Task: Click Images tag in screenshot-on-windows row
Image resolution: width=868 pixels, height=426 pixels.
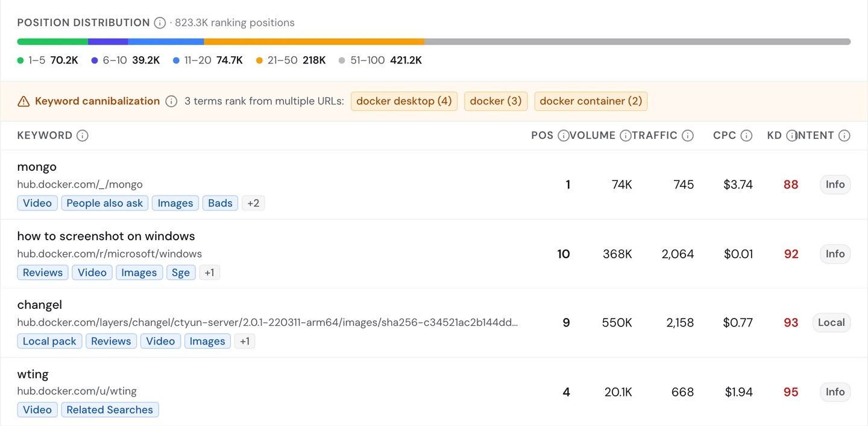Action: coord(139,273)
